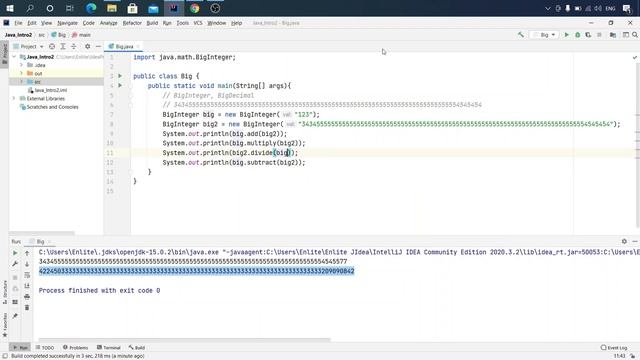Open the TODO tool window

pos(45,348)
